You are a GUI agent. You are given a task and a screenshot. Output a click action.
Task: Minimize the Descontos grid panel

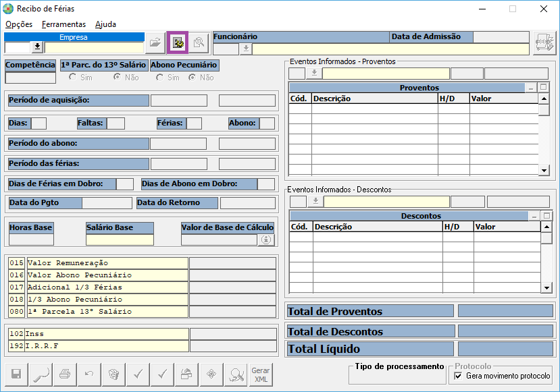(534, 216)
